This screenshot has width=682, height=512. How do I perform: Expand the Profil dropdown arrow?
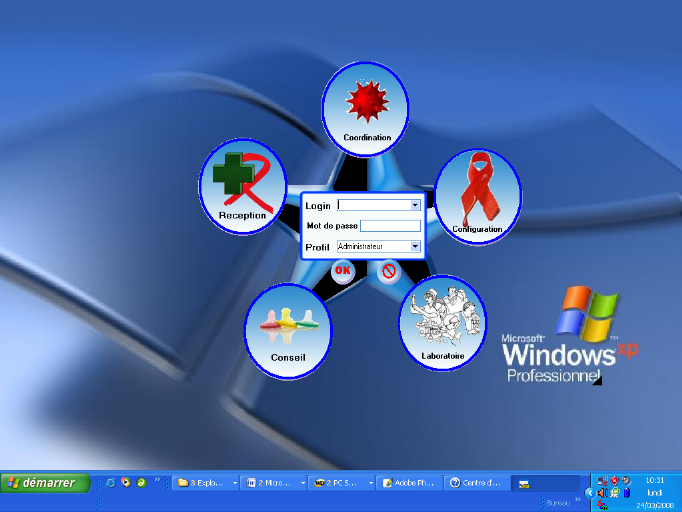415,246
